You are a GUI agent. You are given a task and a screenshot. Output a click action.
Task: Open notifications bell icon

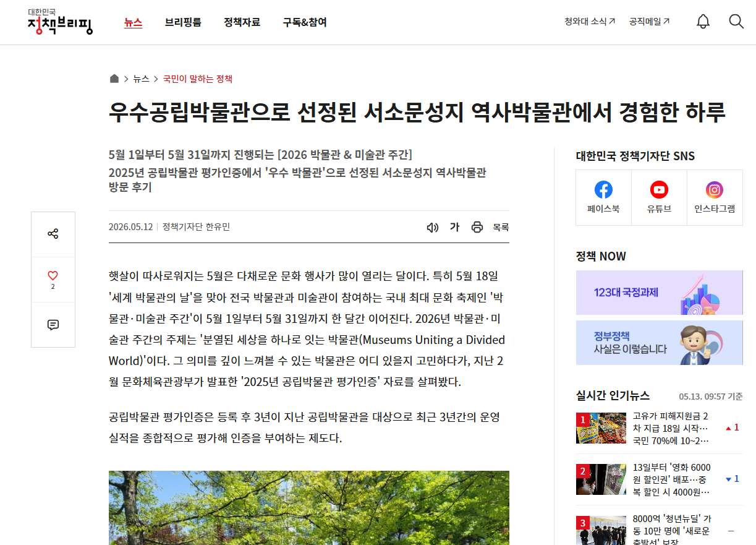click(703, 22)
